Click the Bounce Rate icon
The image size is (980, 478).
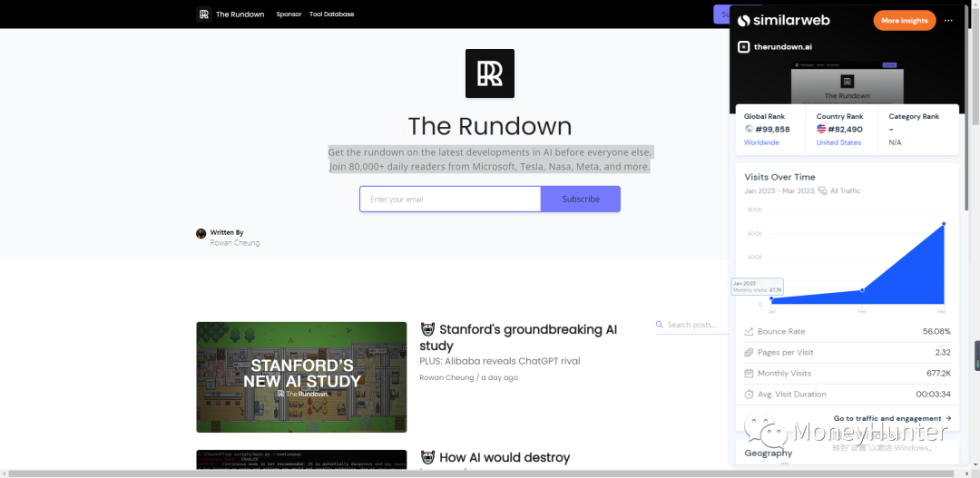pyautogui.click(x=749, y=332)
